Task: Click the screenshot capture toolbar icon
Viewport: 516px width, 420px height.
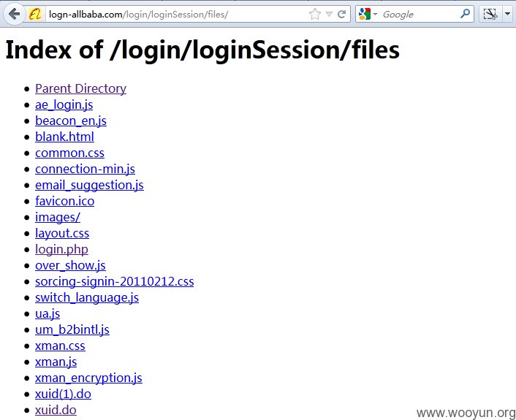Action: (490, 14)
